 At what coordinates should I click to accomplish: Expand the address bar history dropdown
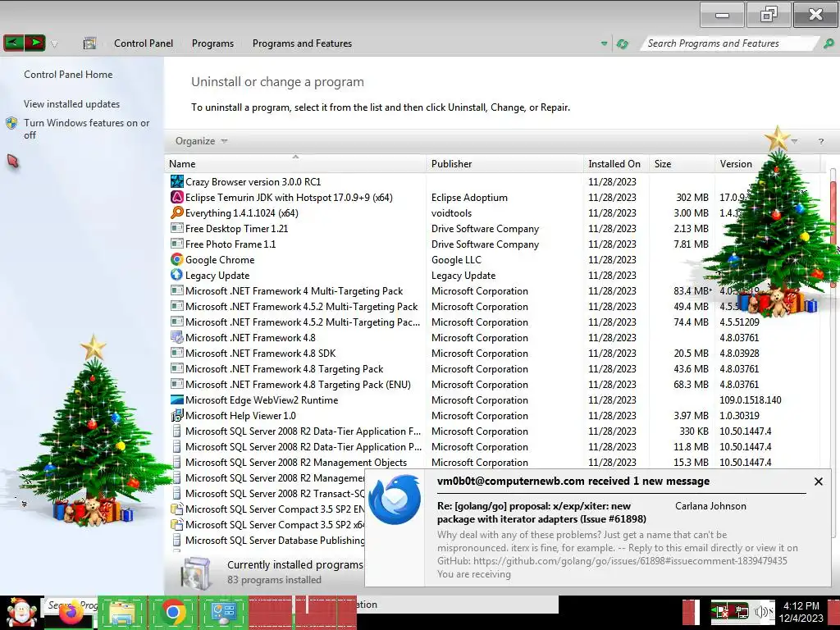point(605,44)
